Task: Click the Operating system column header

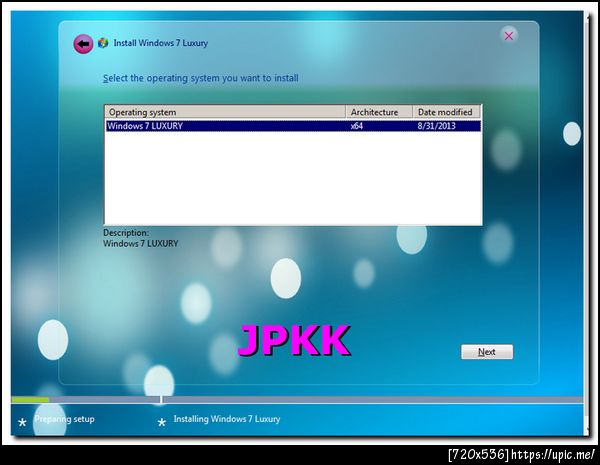Action: [225, 112]
